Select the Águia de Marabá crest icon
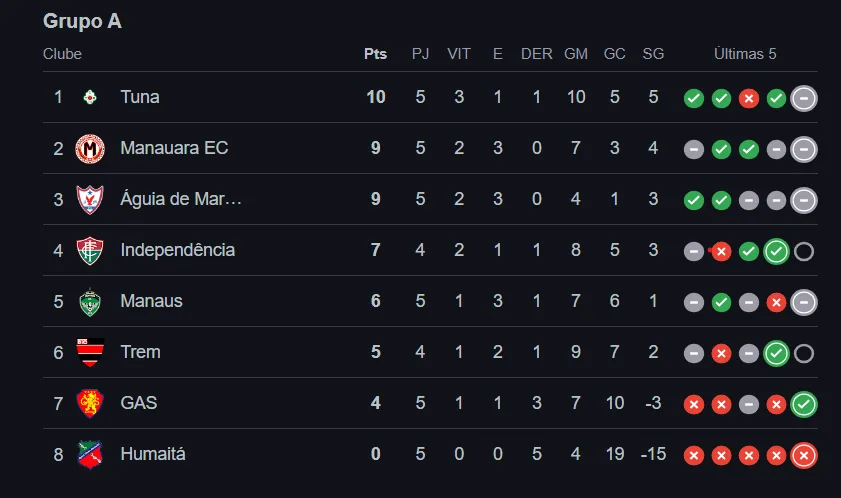This screenshot has height=498, width=841. [x=90, y=200]
